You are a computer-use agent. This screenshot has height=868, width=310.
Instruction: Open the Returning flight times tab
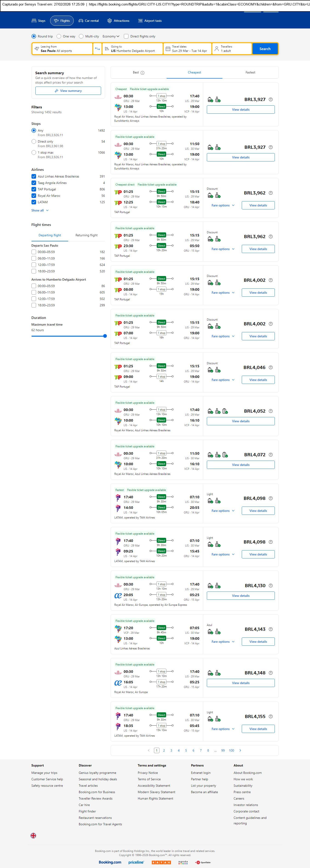pyautogui.click(x=86, y=235)
